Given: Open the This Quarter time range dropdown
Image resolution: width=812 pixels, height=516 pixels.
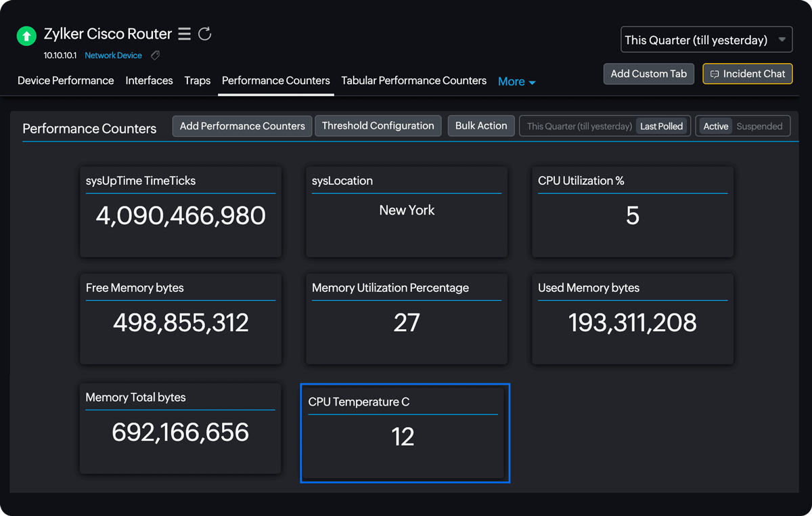Looking at the screenshot, I should click(706, 40).
